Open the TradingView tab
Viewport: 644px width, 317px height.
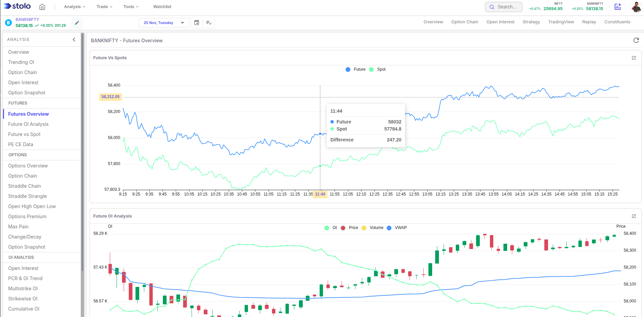pyautogui.click(x=561, y=22)
